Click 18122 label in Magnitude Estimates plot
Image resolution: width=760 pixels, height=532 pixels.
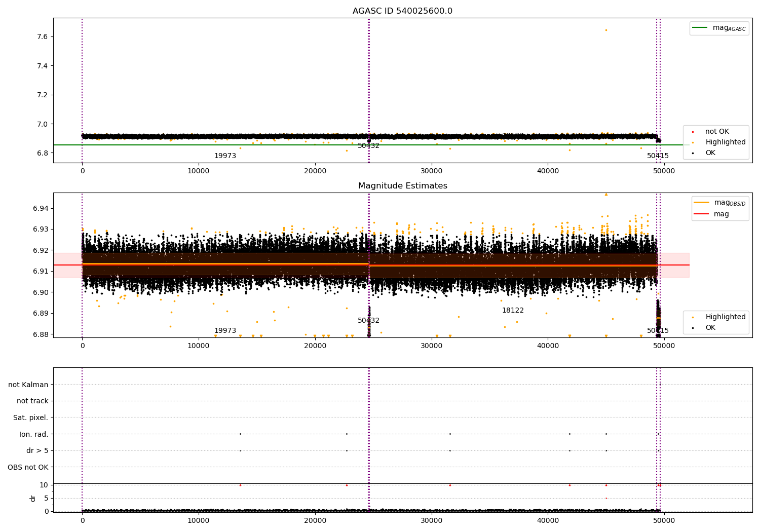[x=513, y=311]
